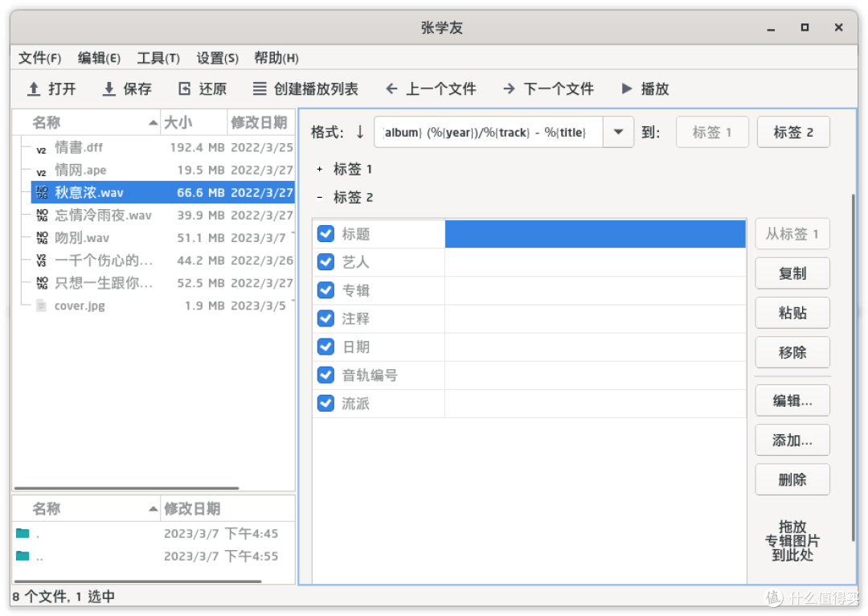Click the horizontal scrollbar under folder list
The width and height of the screenshot is (868, 616).
(137, 581)
